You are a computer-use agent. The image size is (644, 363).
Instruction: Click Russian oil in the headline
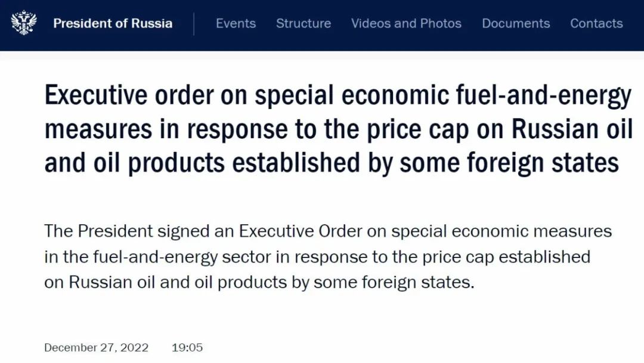click(x=572, y=129)
